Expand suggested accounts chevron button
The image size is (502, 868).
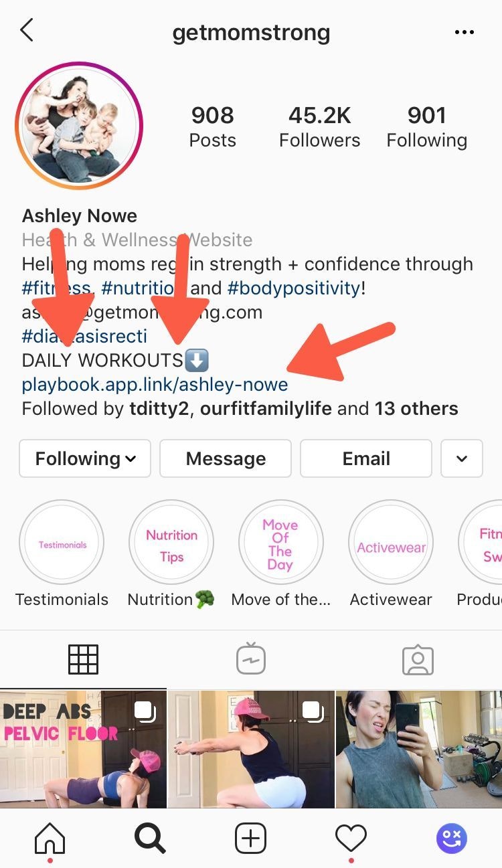click(462, 458)
